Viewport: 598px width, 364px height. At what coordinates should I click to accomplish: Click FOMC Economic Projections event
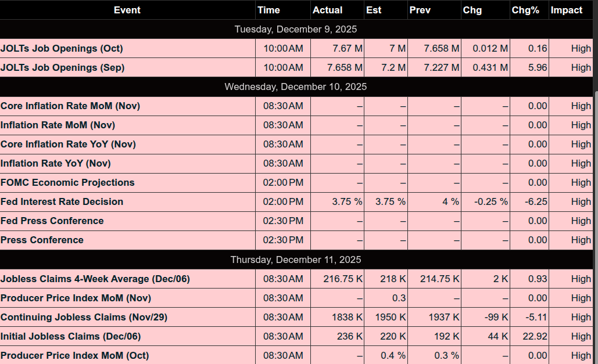[67, 182]
